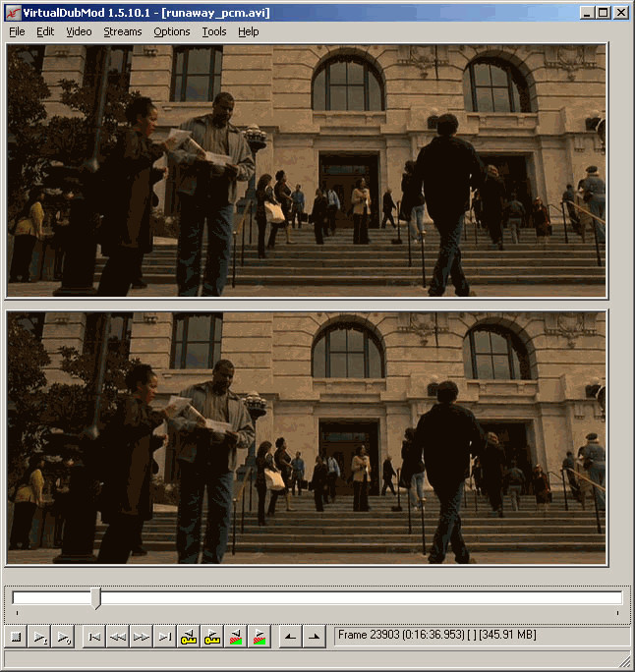Open the Tools menu
The image size is (635, 672).
[x=214, y=31]
